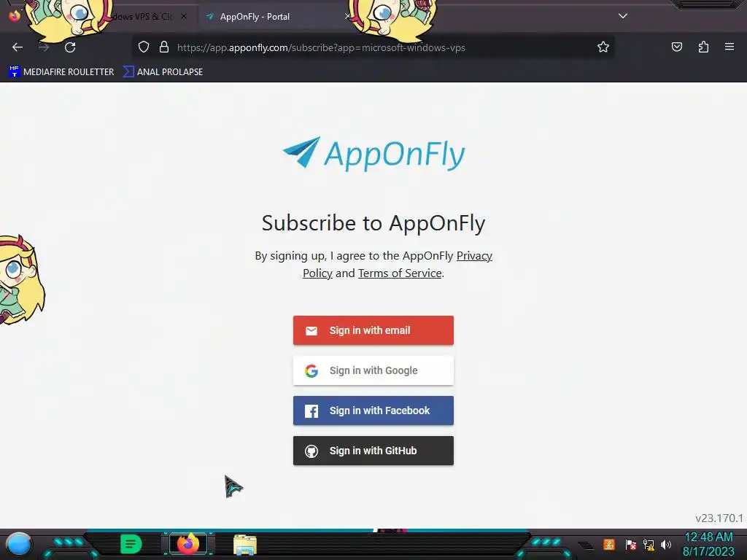Click Sign in with GitHub
The width and height of the screenshot is (747, 560).
(373, 451)
